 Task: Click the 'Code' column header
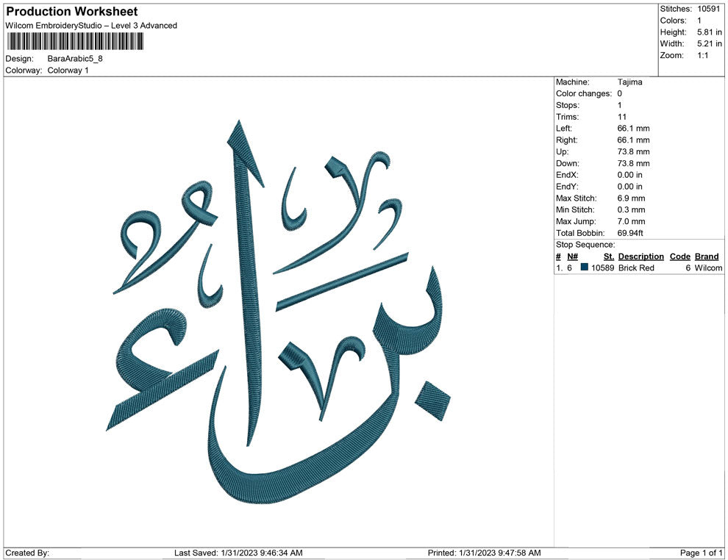click(x=679, y=256)
